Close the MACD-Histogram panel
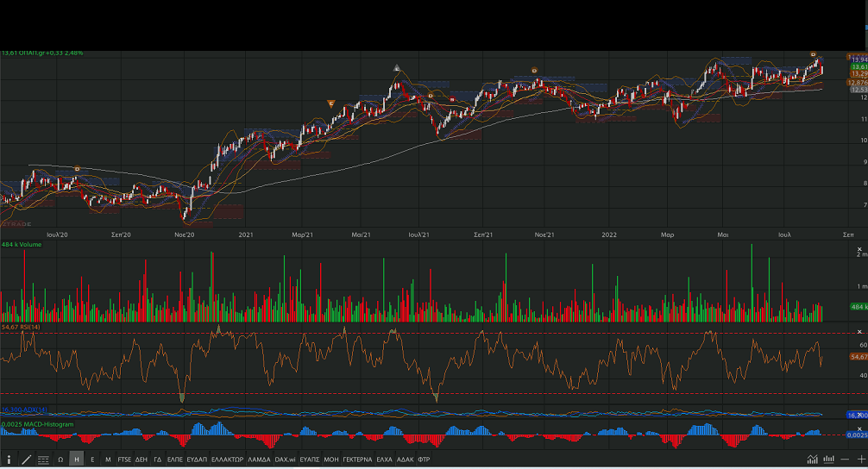The height and width of the screenshot is (469, 868). [859, 428]
